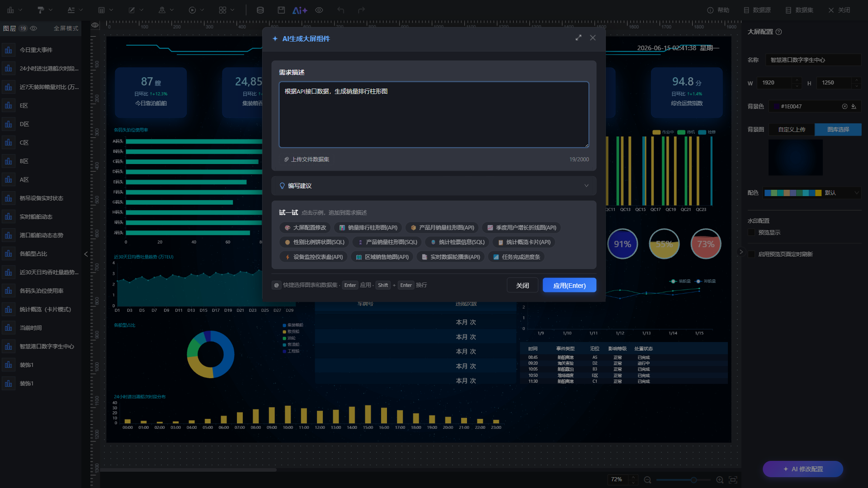
Task: Click the AI+ generation icon in toolbar
Action: pyautogui.click(x=300, y=10)
